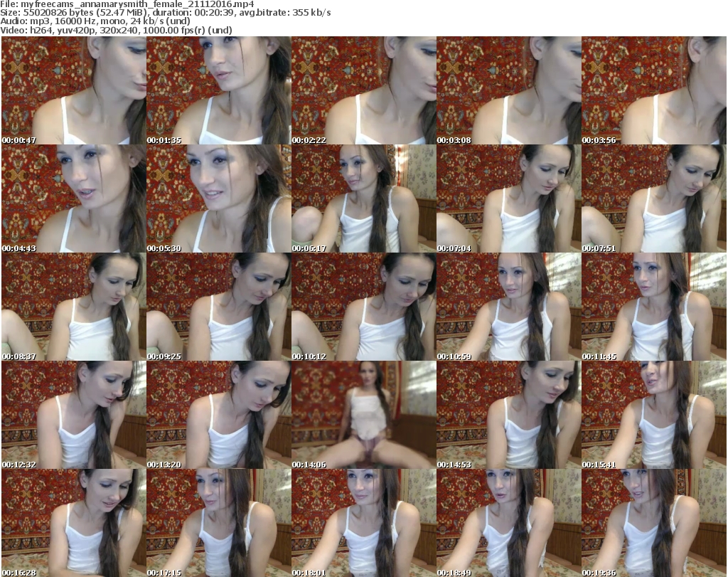Screen dimensions: 728x577
Task: Pick the thumbnail at 00:04:43
Action: [74, 198]
